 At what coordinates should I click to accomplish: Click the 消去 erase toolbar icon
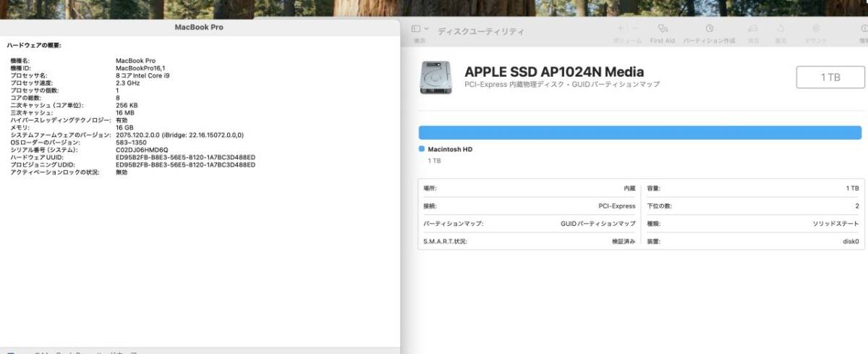coord(753,29)
